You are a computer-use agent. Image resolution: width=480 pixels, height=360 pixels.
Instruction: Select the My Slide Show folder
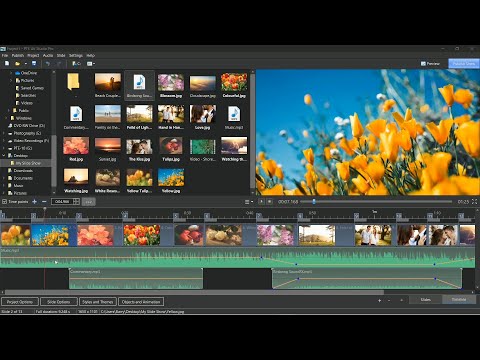point(25,163)
